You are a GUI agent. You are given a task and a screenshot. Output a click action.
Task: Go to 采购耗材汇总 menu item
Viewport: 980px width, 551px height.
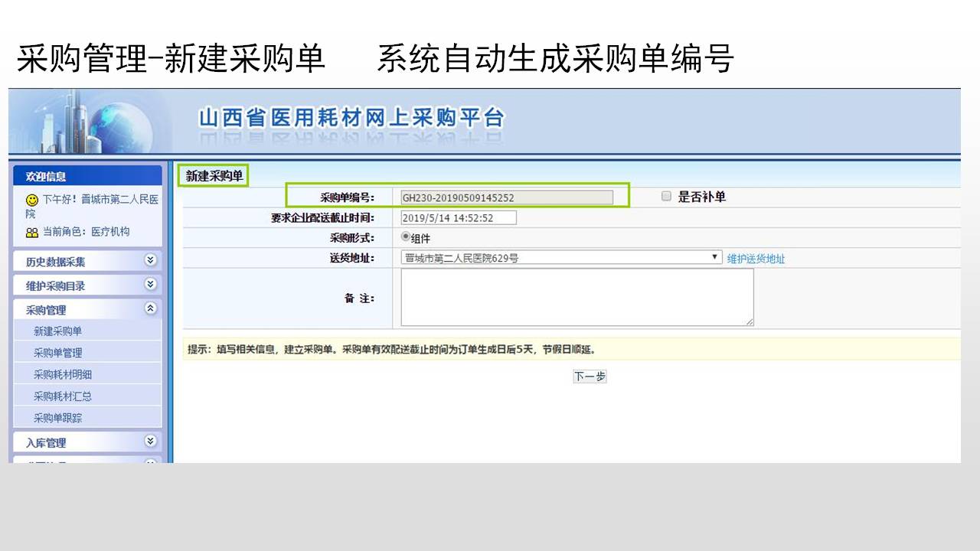click(62, 396)
